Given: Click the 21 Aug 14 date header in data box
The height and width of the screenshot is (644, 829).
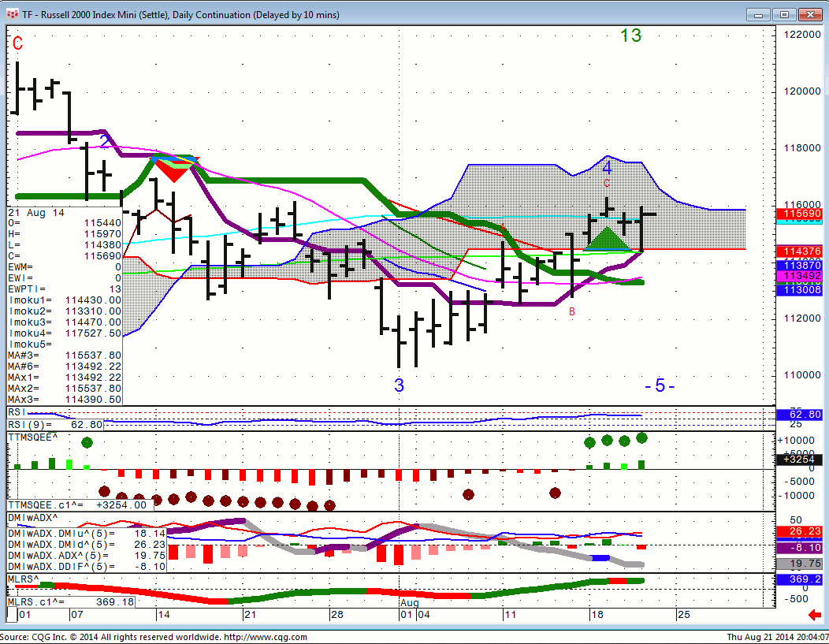Looking at the screenshot, I should coord(36,213).
